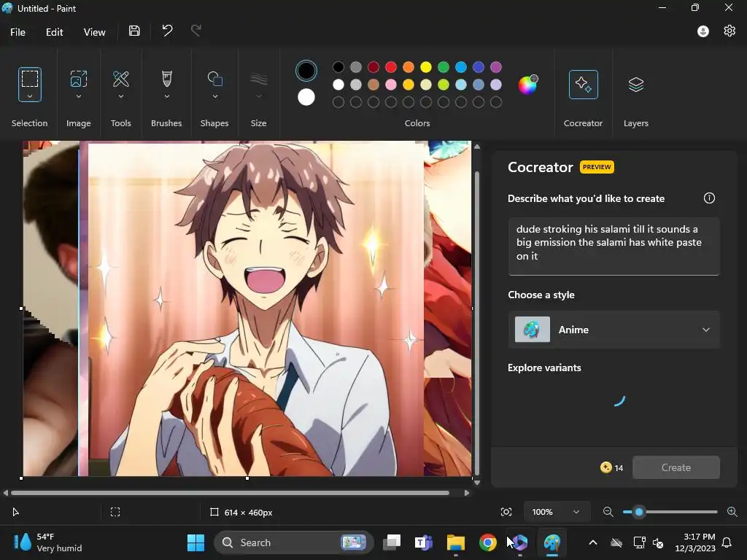Save the image with floppy icon
This screenshot has width=747, height=560.
134,31
